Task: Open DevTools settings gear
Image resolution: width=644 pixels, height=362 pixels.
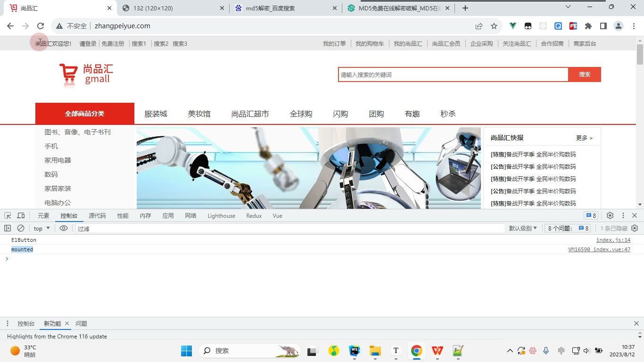Action: point(610,215)
